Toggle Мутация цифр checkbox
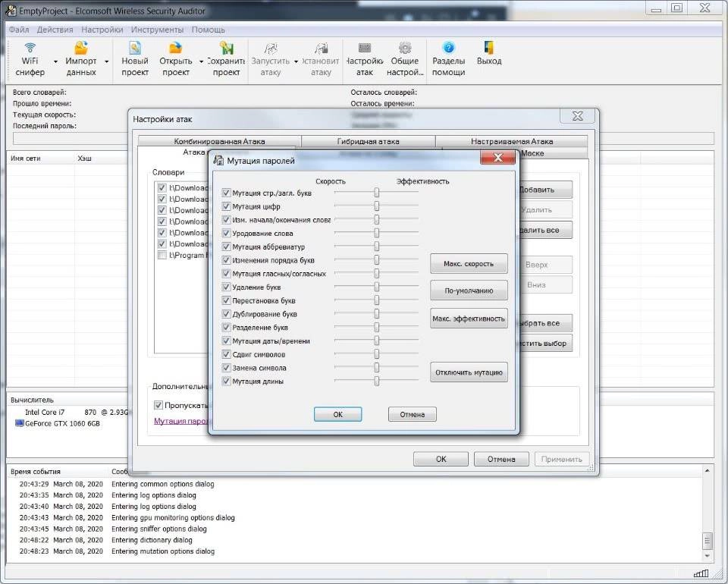The height and width of the screenshot is (584, 728). click(226, 206)
